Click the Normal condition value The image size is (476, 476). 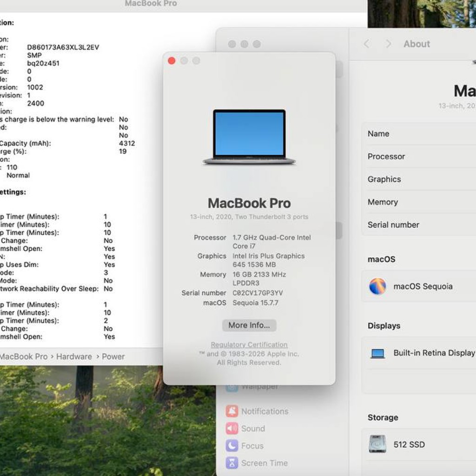tap(18, 175)
